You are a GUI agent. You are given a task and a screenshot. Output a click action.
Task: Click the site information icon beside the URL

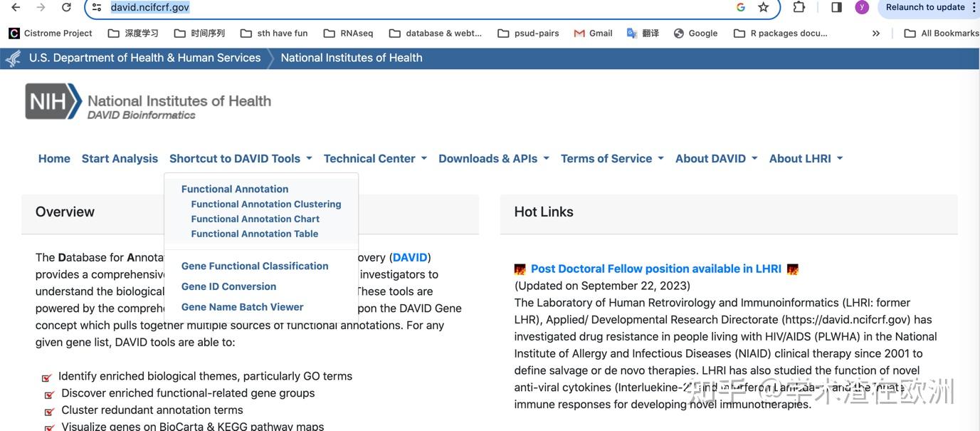point(97,8)
